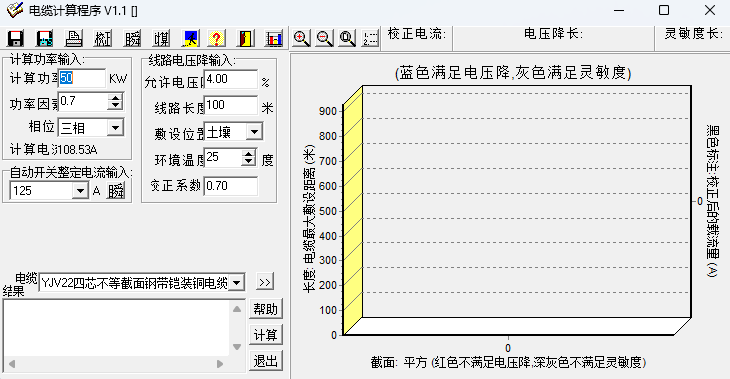Click the yellow chart side wall

pyautogui.click(x=353, y=210)
